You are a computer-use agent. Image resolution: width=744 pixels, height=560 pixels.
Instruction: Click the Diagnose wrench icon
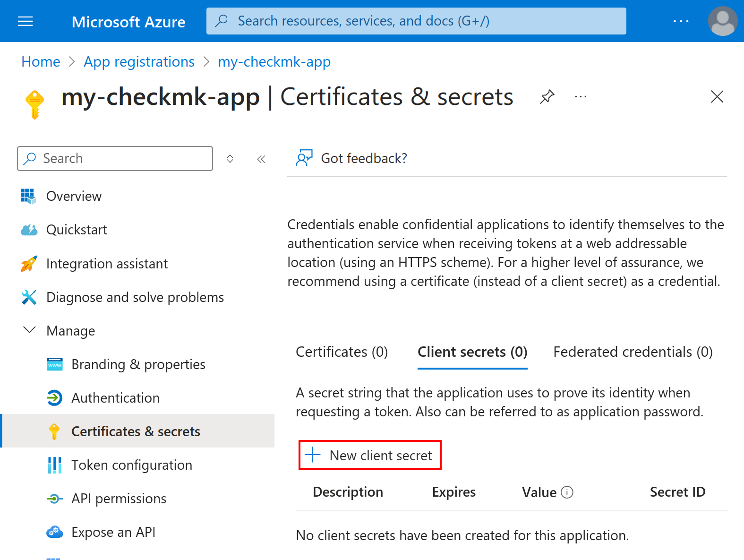coord(29,297)
